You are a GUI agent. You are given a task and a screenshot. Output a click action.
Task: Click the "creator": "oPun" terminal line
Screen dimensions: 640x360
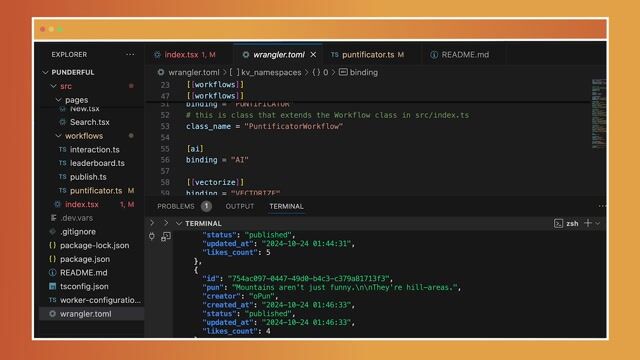pyautogui.click(x=240, y=296)
